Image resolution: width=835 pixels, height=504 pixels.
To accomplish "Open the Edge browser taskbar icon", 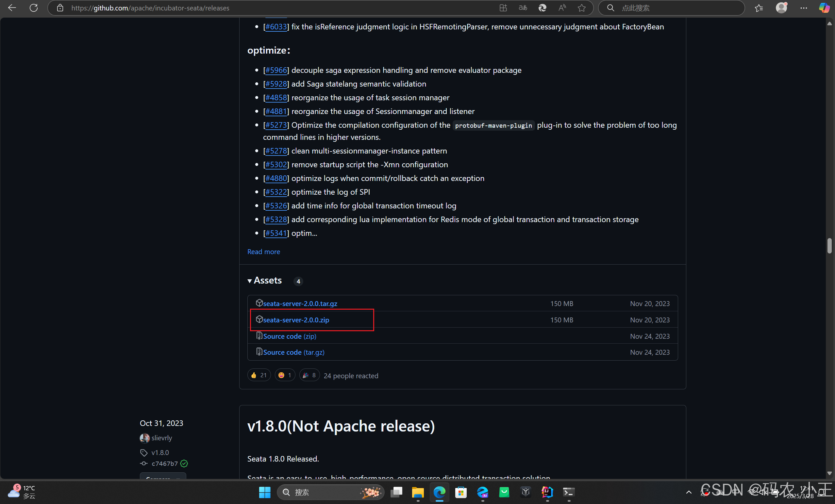I will coord(439,492).
